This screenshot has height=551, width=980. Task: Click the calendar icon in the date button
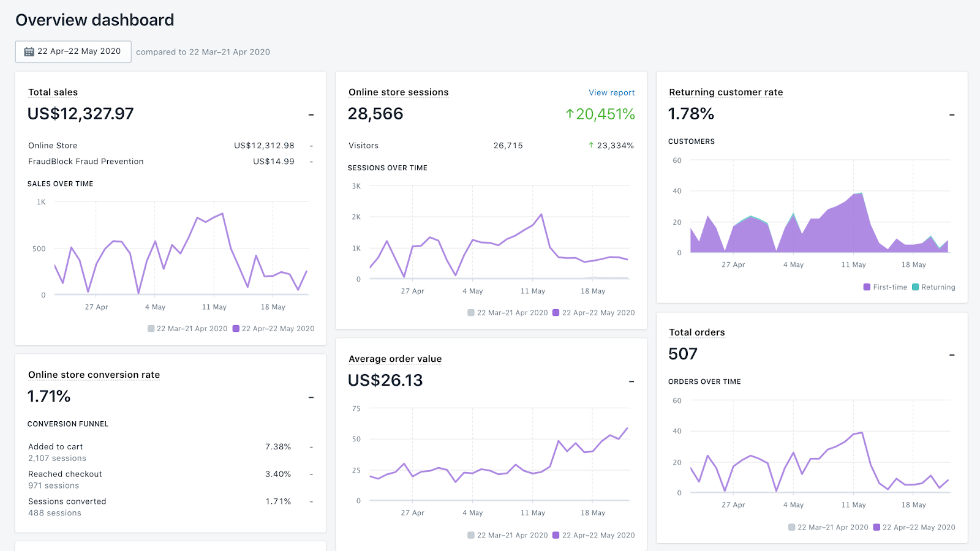pos(29,52)
